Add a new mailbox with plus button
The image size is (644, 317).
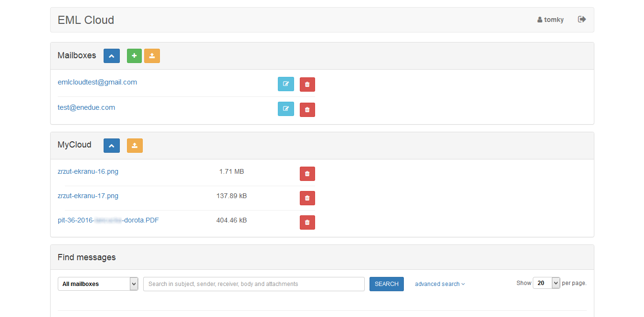click(134, 56)
